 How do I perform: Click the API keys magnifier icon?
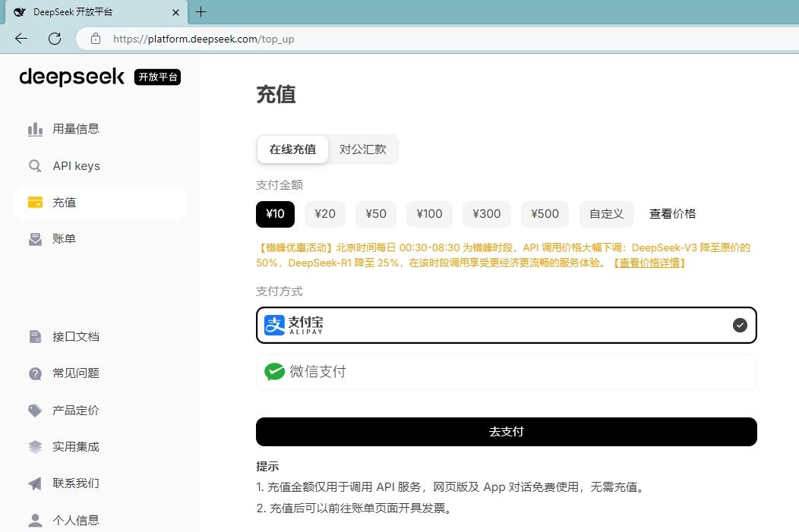(35, 166)
